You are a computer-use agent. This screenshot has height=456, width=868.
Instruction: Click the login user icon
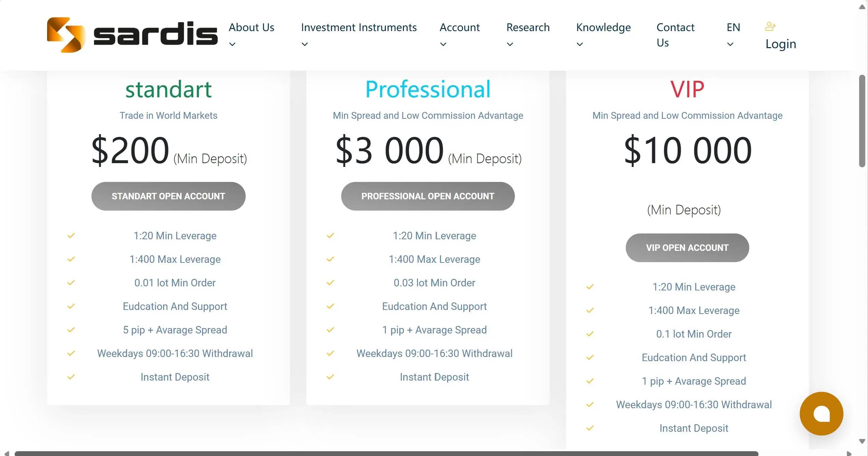click(x=770, y=26)
